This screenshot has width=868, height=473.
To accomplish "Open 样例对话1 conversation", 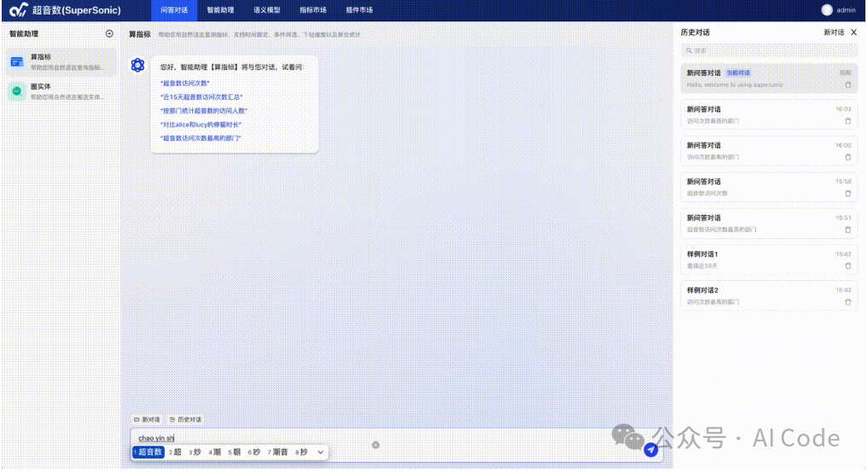I will coord(769,260).
